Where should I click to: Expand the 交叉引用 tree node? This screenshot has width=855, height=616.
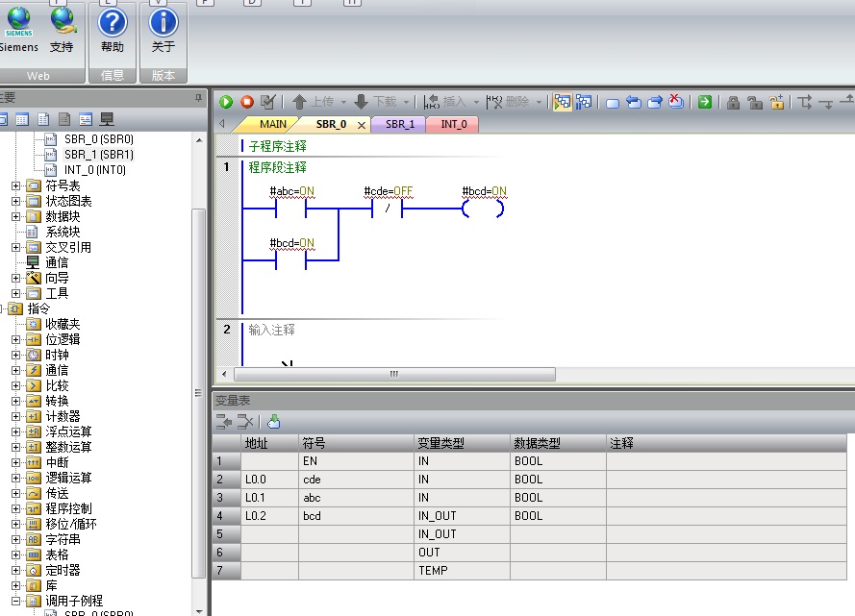coord(15,247)
